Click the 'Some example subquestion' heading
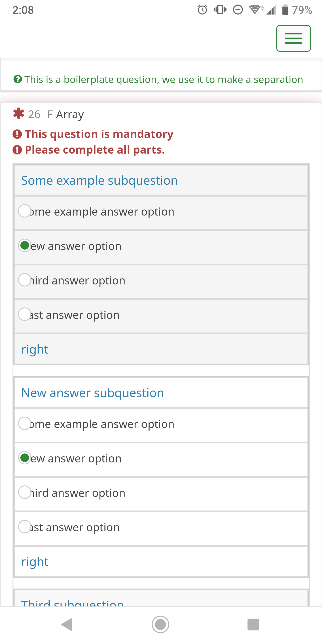This screenshot has width=322, height=644. pos(99,180)
